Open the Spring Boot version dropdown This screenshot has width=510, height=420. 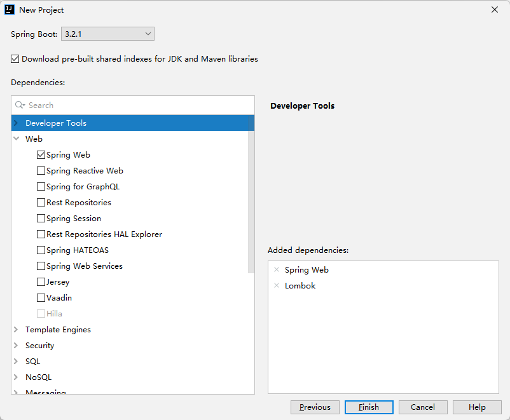pyautogui.click(x=107, y=34)
